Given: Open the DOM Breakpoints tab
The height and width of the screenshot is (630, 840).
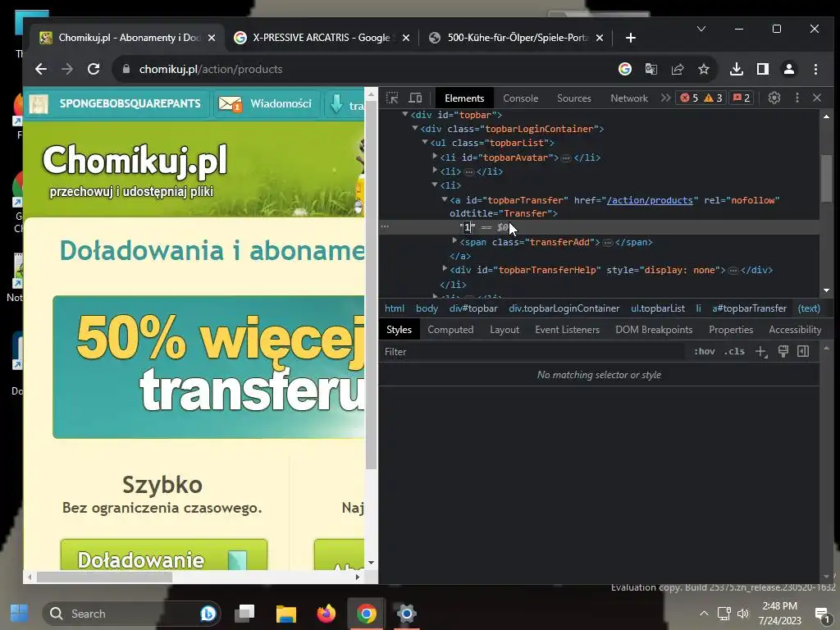Looking at the screenshot, I should 654,330.
